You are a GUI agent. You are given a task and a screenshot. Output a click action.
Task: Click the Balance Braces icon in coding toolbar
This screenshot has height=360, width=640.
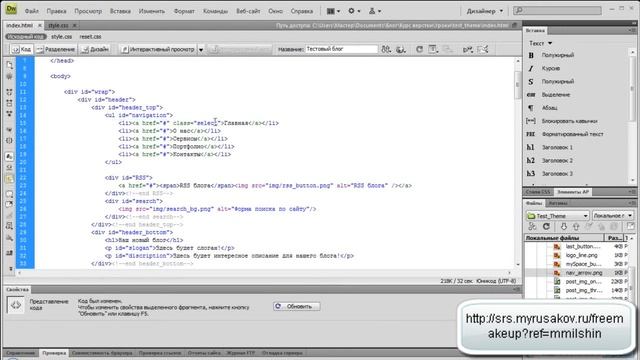pyautogui.click(x=9, y=140)
